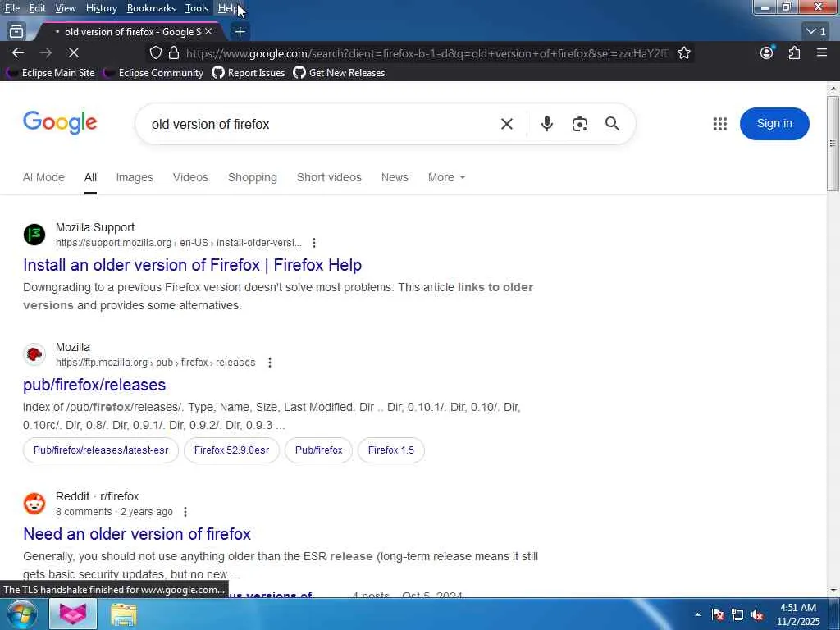
Task: Click the Mozilla Support favicon
Action: pyautogui.click(x=34, y=235)
